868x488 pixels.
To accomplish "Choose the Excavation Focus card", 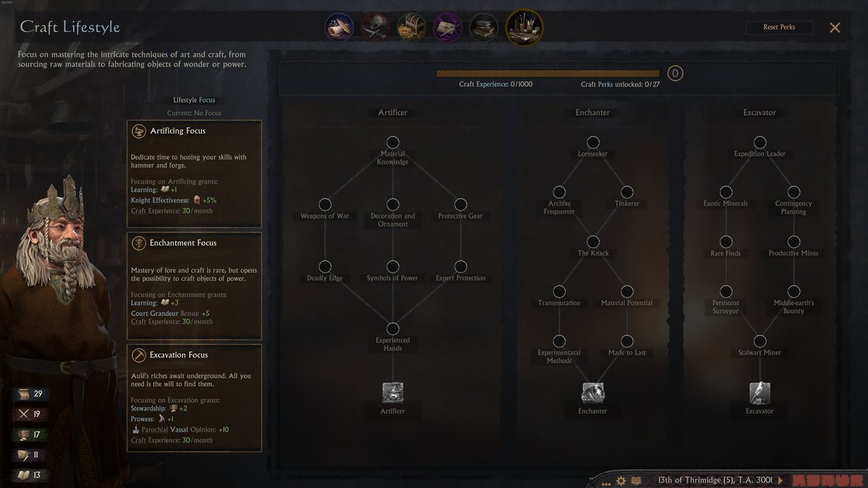I will (x=194, y=398).
